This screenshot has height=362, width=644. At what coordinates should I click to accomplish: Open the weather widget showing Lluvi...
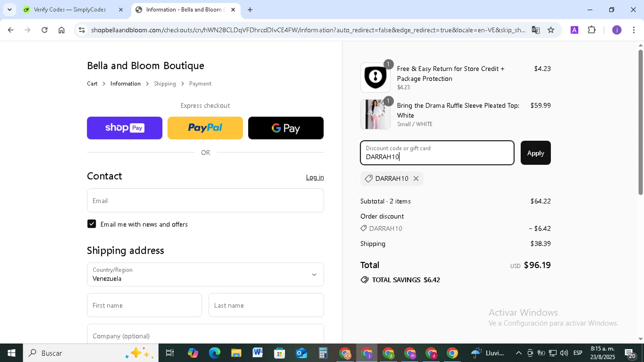pos(488,353)
